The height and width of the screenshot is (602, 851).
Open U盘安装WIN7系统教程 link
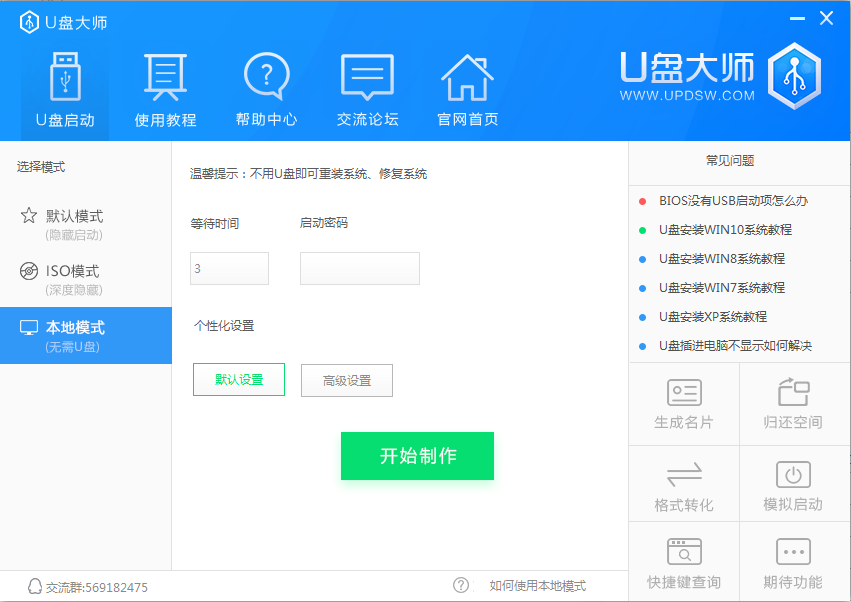coord(722,288)
